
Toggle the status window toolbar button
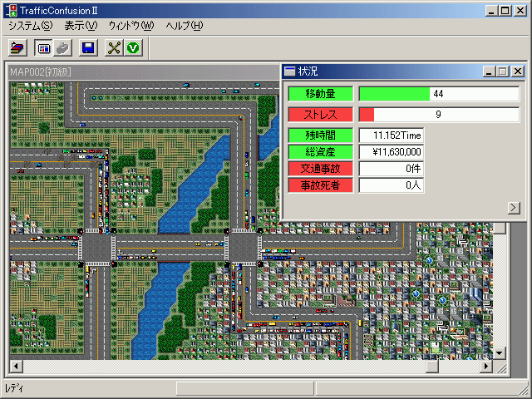44,48
